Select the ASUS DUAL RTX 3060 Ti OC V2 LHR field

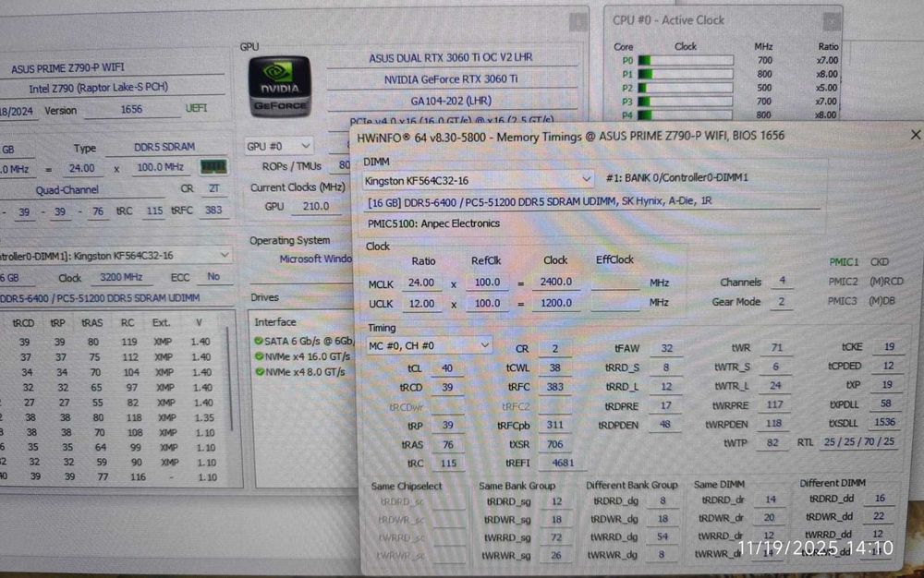tap(452, 57)
